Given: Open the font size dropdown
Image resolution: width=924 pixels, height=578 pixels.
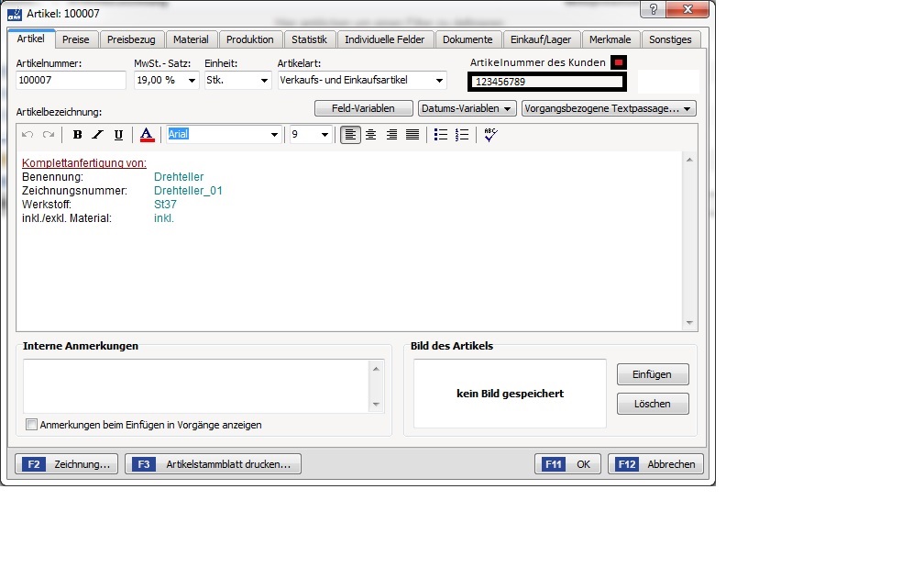Looking at the screenshot, I should point(324,135).
